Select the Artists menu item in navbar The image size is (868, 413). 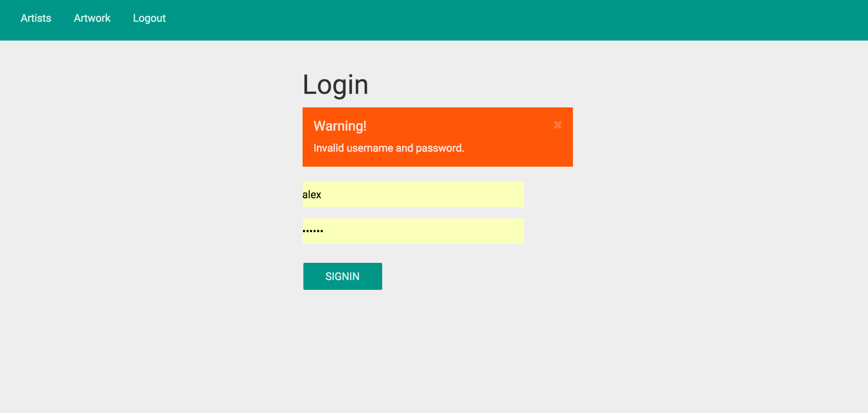(x=36, y=18)
